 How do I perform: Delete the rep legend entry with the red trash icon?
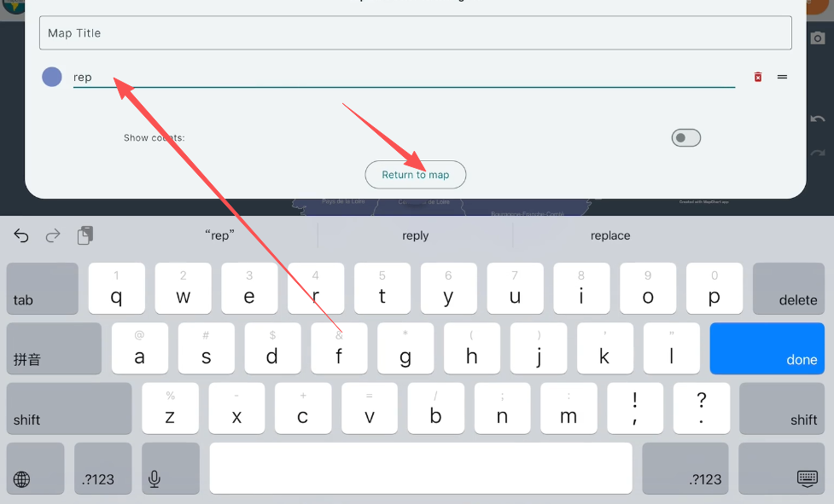coord(758,77)
